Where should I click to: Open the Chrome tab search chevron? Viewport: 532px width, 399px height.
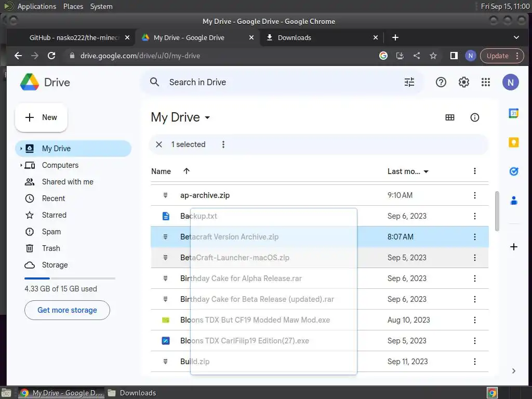516,37
